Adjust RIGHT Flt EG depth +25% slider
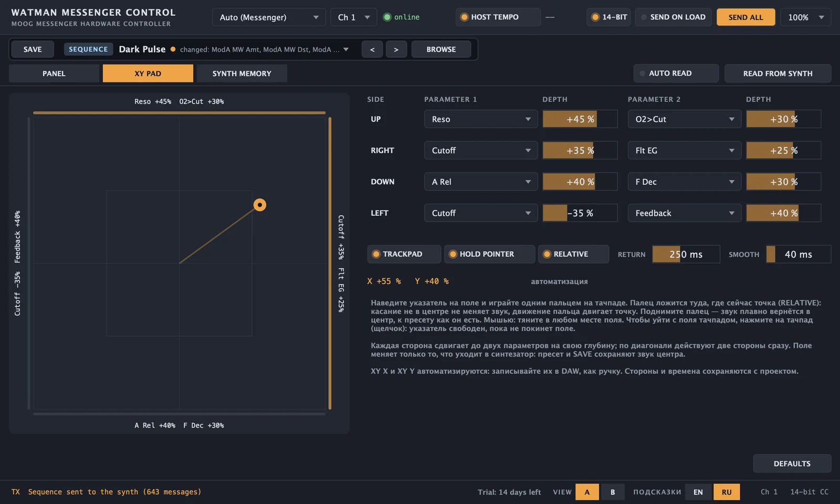Screen dimensions: 840x504 click(x=784, y=151)
